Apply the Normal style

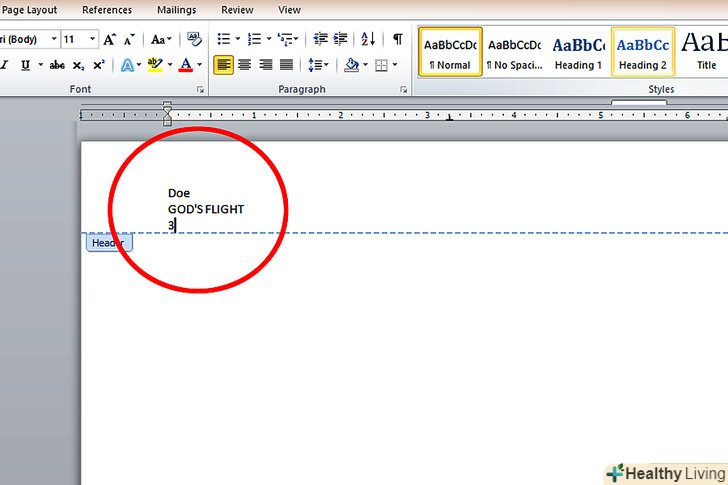450,52
